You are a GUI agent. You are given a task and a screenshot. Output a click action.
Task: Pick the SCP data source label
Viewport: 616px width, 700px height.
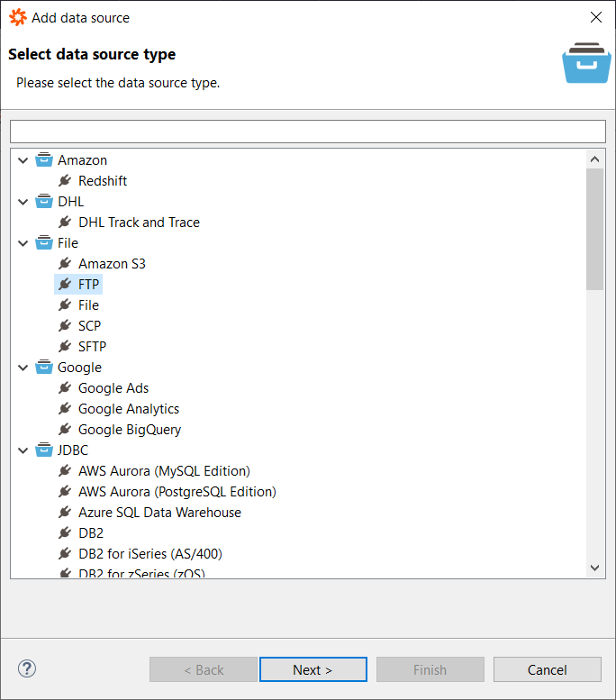coord(90,326)
